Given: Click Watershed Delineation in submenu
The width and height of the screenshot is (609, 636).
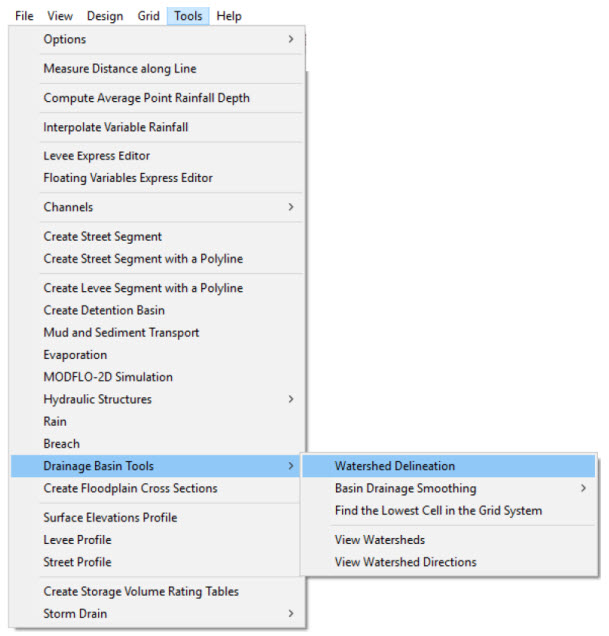Looking at the screenshot, I should tap(395, 466).
